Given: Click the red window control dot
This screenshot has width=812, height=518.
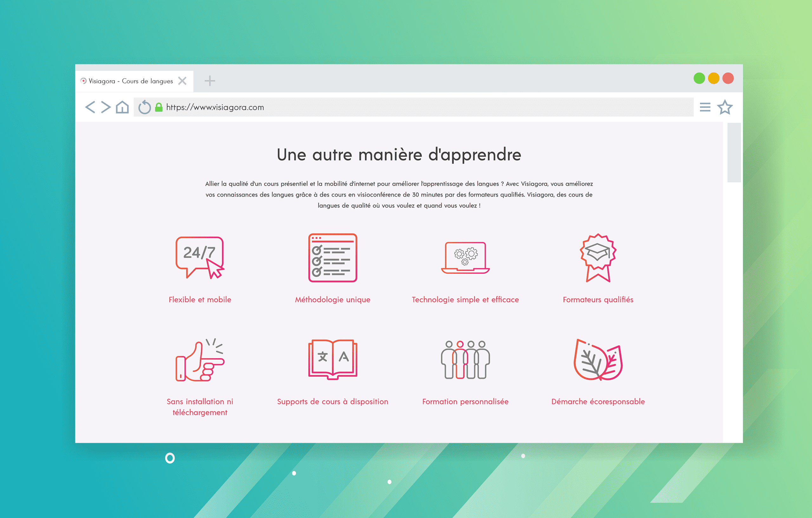Looking at the screenshot, I should 728,78.
